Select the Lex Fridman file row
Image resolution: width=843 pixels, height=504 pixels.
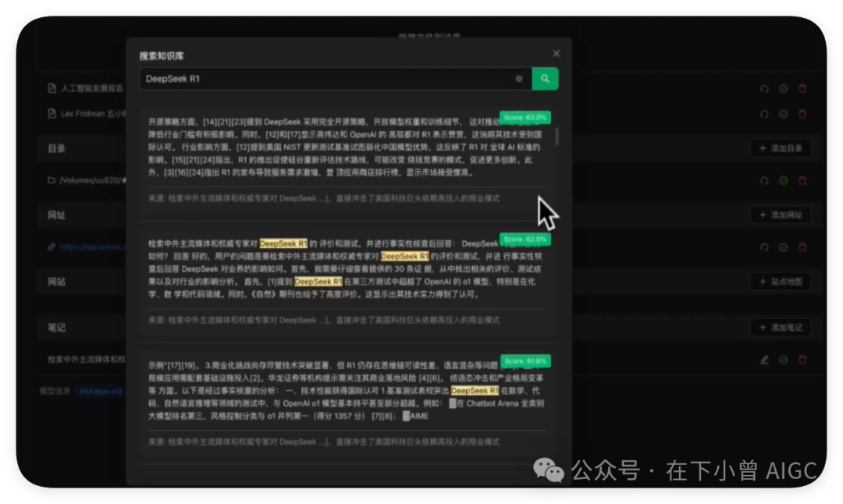[x=94, y=113]
